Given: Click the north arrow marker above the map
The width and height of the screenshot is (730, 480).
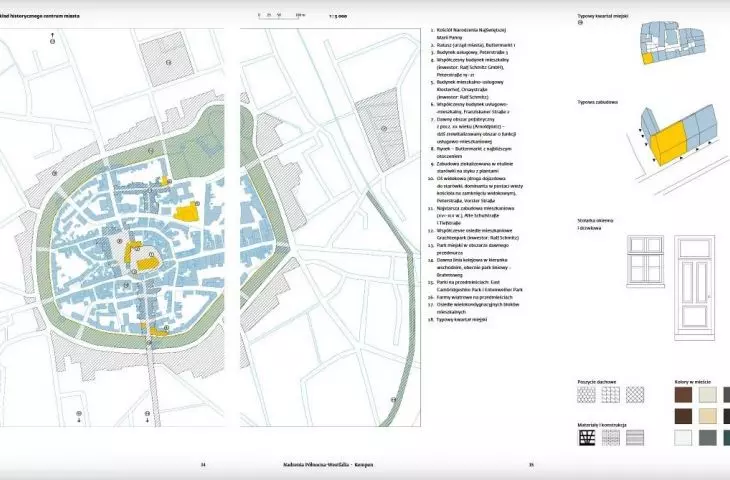Looking at the screenshot, I should [52, 39].
